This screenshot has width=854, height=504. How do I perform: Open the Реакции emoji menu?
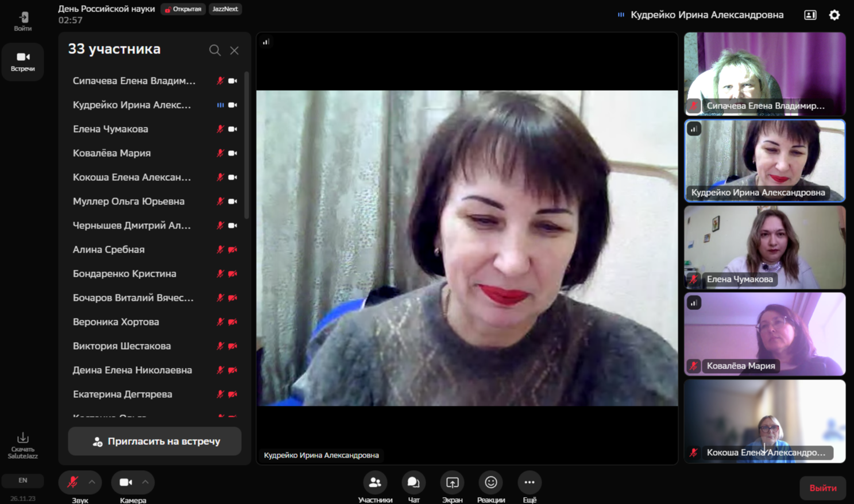click(490, 483)
